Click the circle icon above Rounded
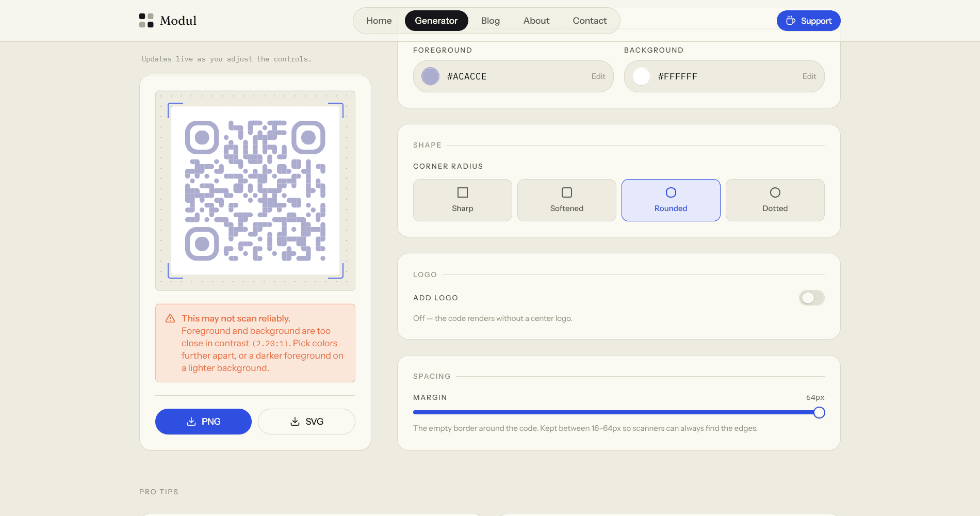Viewport: 980px width, 516px height. click(671, 192)
